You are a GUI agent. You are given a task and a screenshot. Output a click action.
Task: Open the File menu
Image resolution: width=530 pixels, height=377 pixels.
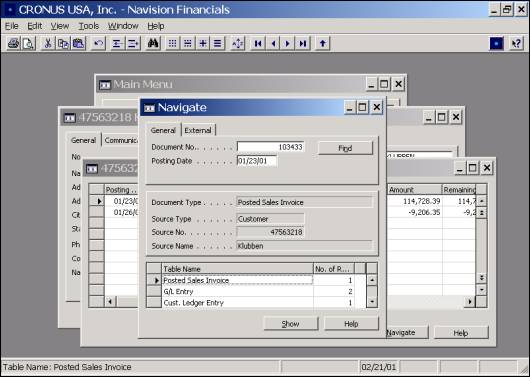(x=12, y=26)
